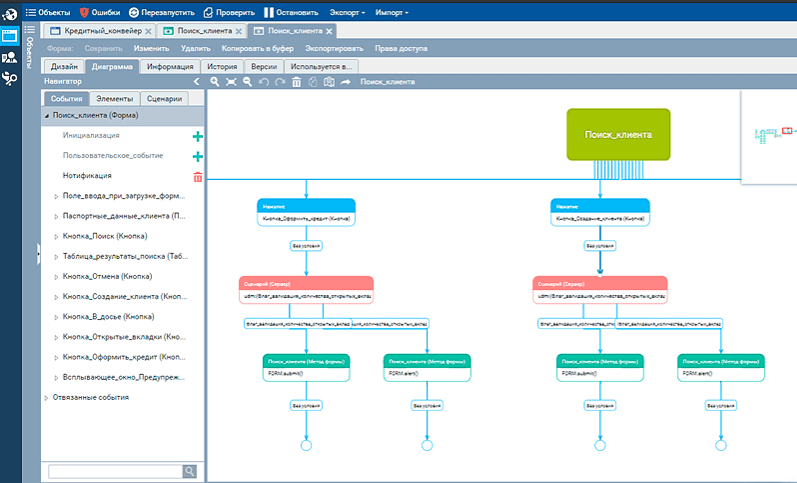Click Экспортировать in form toolbar
Screen dimensions: 797x483
(334, 48)
